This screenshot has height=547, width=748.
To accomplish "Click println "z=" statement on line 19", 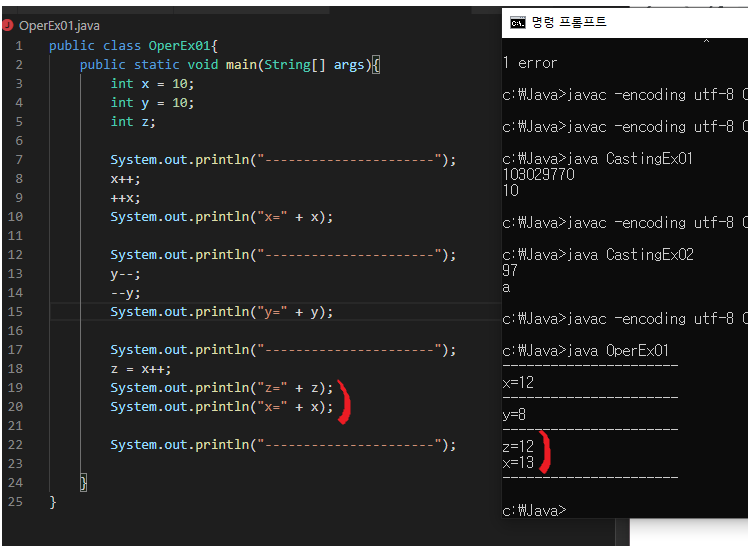I will click(x=222, y=388).
